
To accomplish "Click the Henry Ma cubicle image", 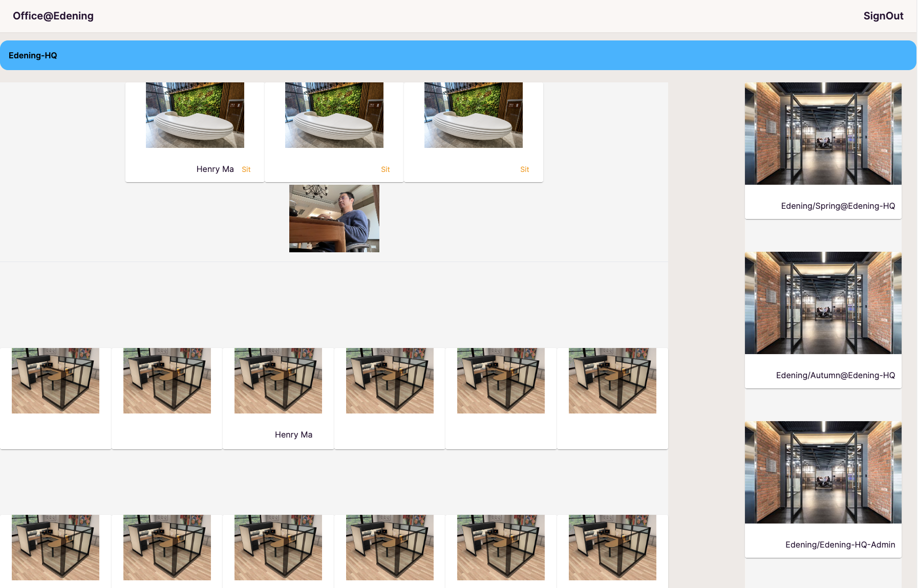I will click(278, 381).
